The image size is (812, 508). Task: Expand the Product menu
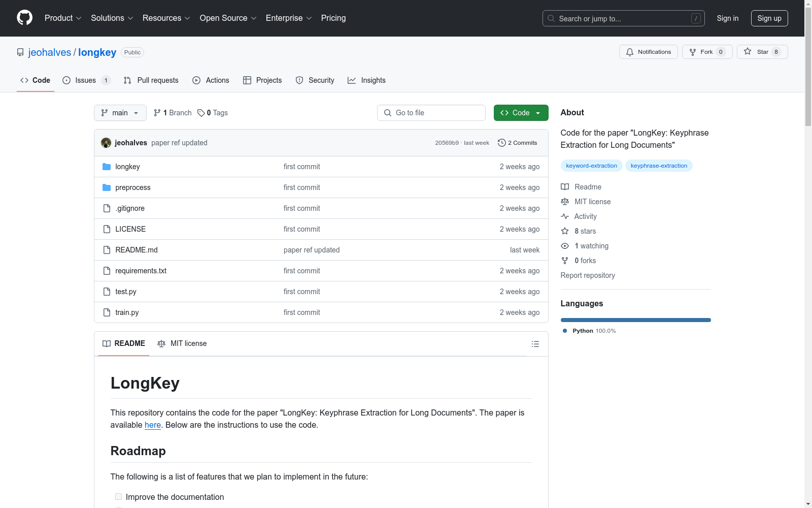click(63, 18)
